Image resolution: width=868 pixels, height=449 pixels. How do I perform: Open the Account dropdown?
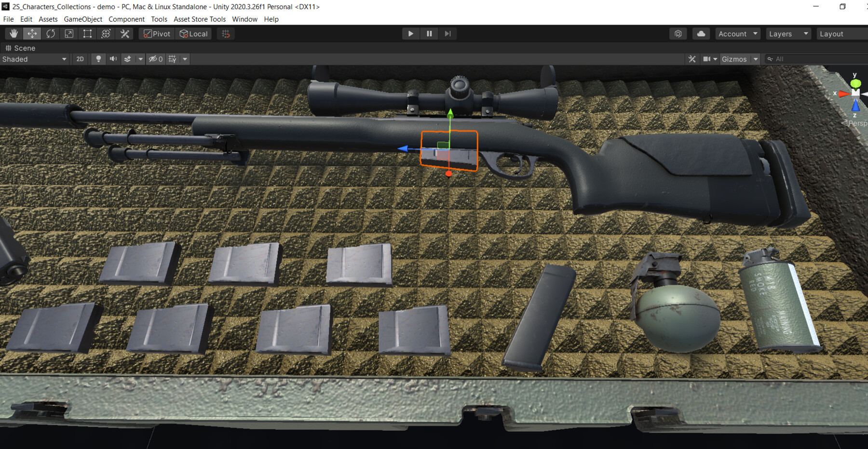[x=737, y=34]
